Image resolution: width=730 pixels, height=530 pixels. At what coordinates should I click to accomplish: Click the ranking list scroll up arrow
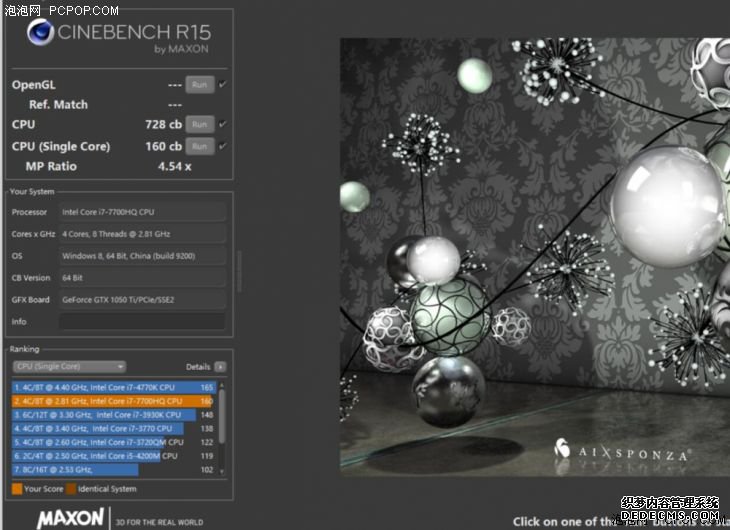coord(222,385)
